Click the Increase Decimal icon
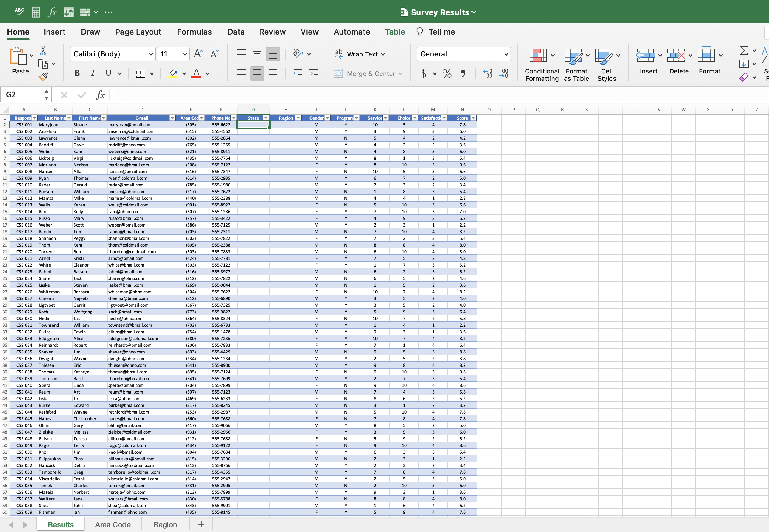Image resolution: width=769 pixels, height=532 pixels. coord(488,73)
